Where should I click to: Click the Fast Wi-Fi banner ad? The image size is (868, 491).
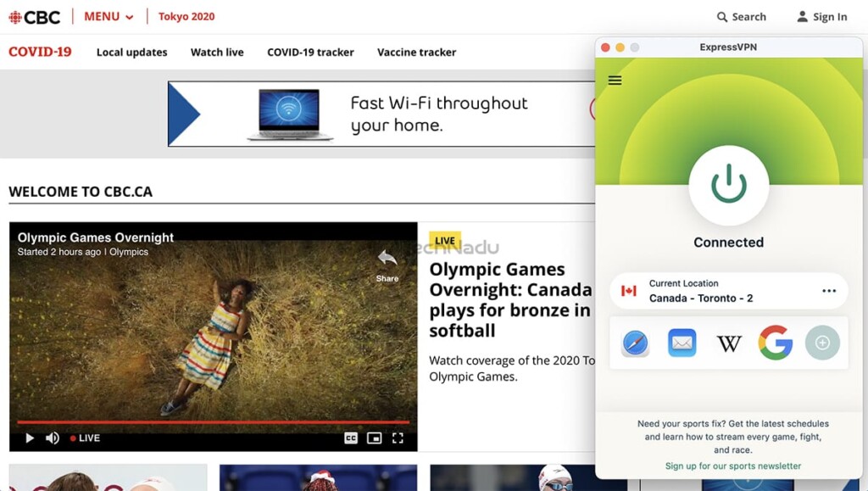(x=381, y=114)
